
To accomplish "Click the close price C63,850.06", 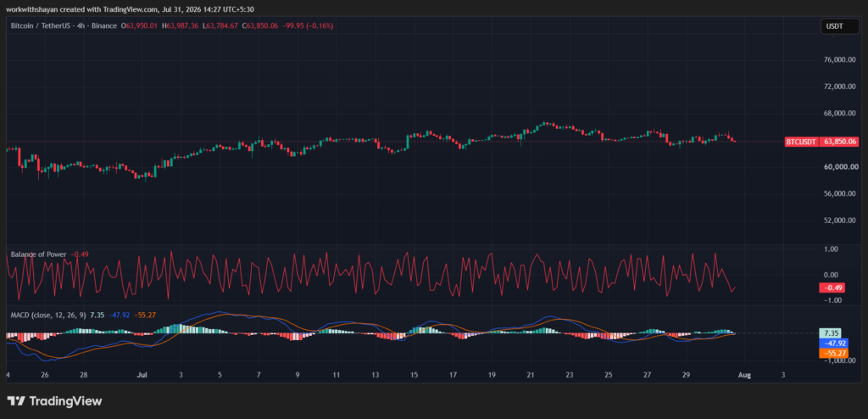I will tap(260, 25).
